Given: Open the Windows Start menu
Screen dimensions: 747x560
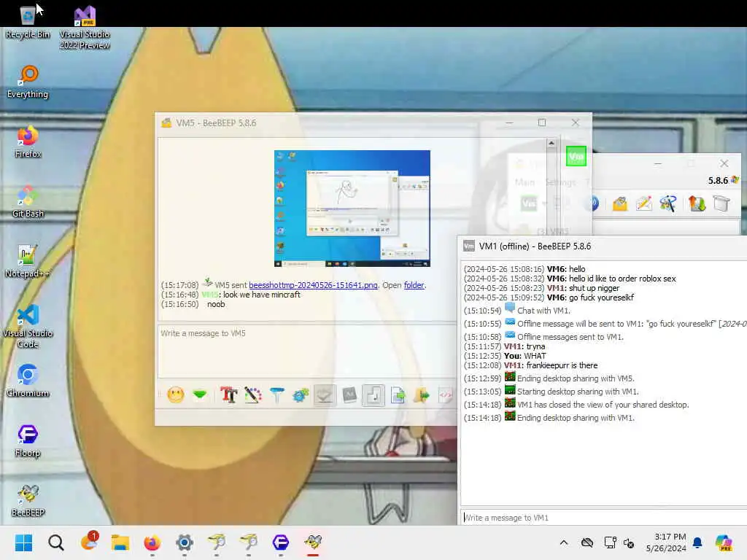Looking at the screenshot, I should [23, 542].
